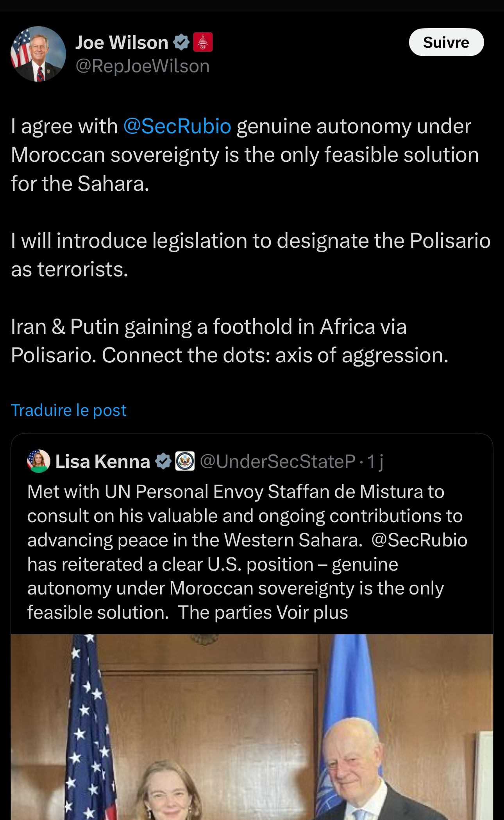The image size is (504, 820).
Task: Click the Joe Wilson display name
Action: pos(122,42)
